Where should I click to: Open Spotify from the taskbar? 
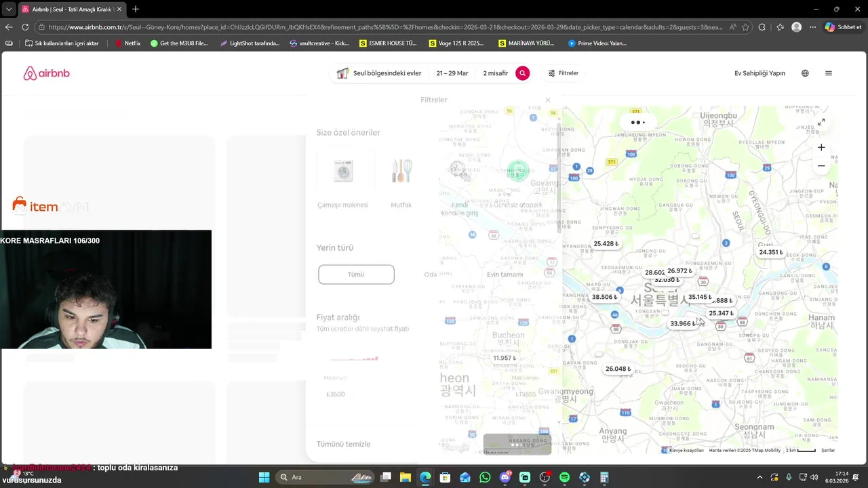[x=564, y=477]
